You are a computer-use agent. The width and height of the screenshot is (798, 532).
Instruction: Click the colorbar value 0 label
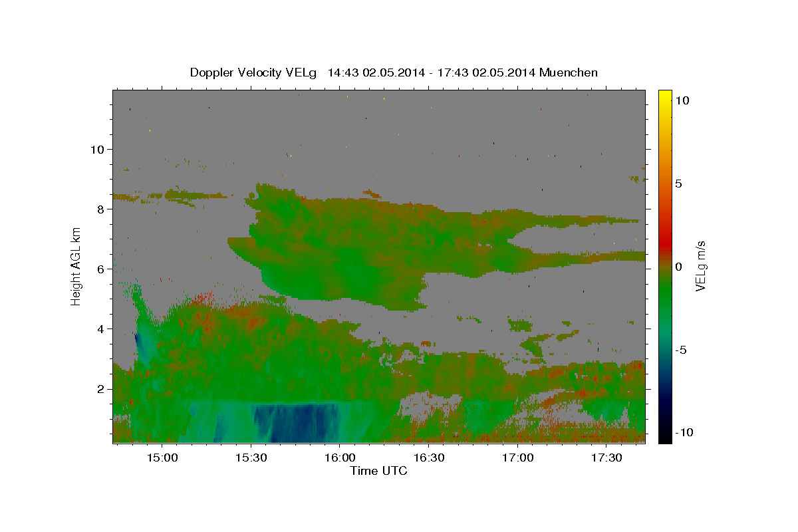tap(678, 267)
